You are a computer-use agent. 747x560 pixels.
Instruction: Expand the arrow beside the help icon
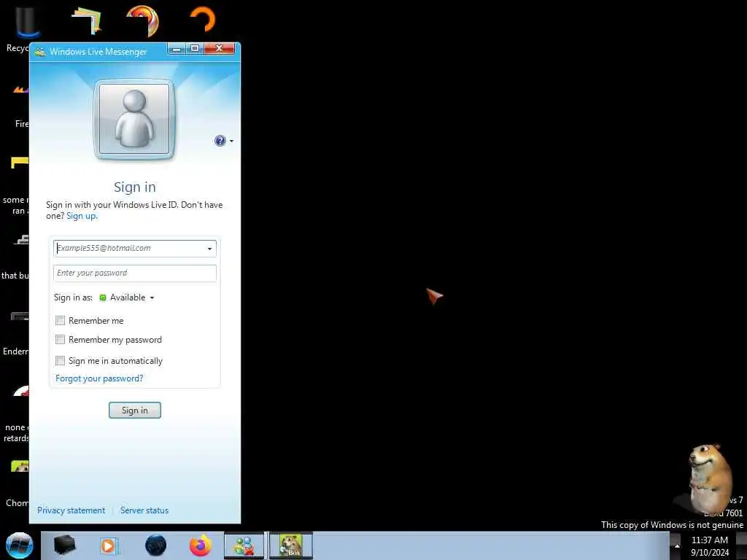(231, 141)
